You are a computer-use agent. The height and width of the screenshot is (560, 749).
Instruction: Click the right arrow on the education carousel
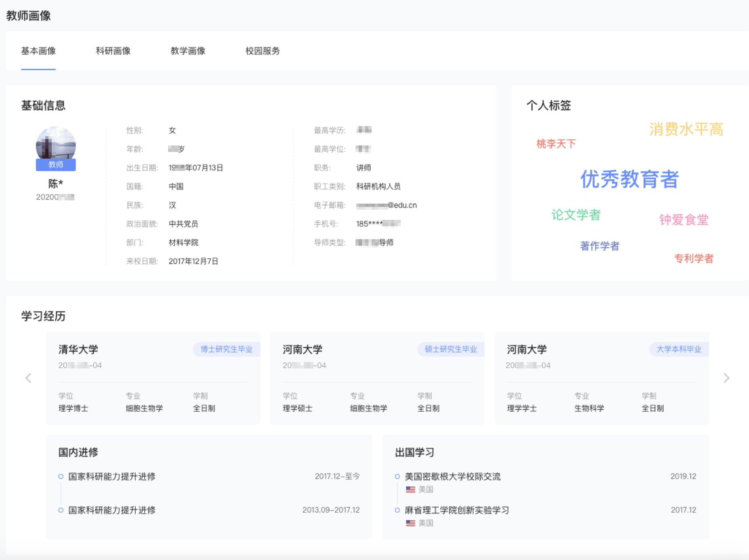(726, 378)
